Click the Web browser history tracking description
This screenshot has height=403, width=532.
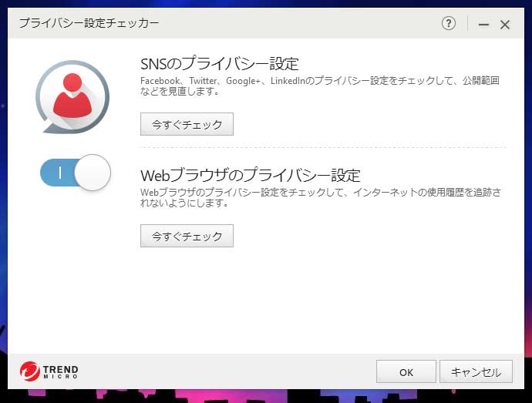coord(319,197)
